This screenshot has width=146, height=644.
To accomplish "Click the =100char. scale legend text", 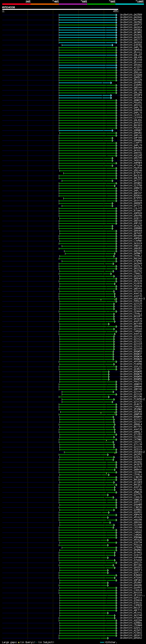I will tap(111, 642).
